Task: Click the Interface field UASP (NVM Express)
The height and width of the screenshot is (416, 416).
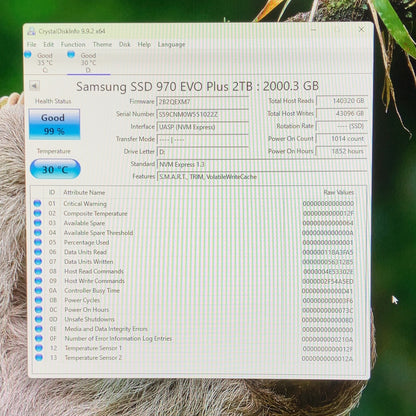Action: click(202, 127)
